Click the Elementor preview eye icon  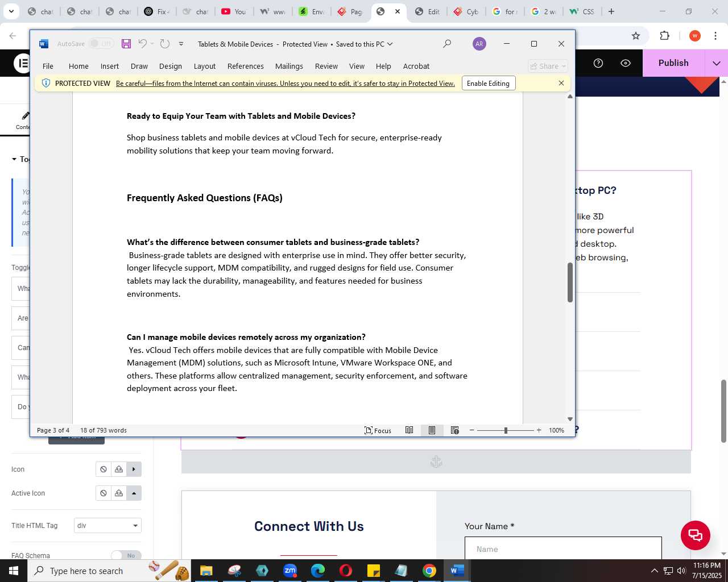point(626,63)
